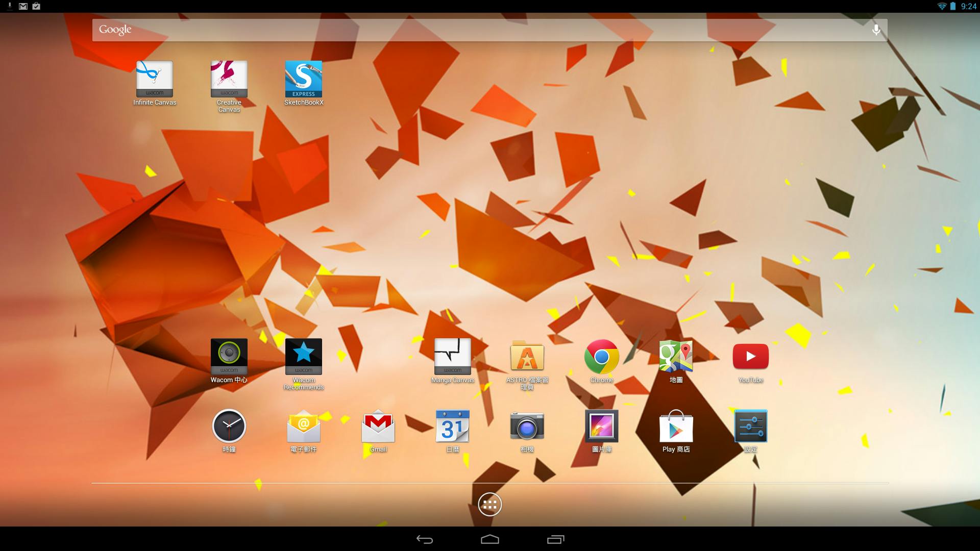Start voice search with microphone

(x=876, y=30)
